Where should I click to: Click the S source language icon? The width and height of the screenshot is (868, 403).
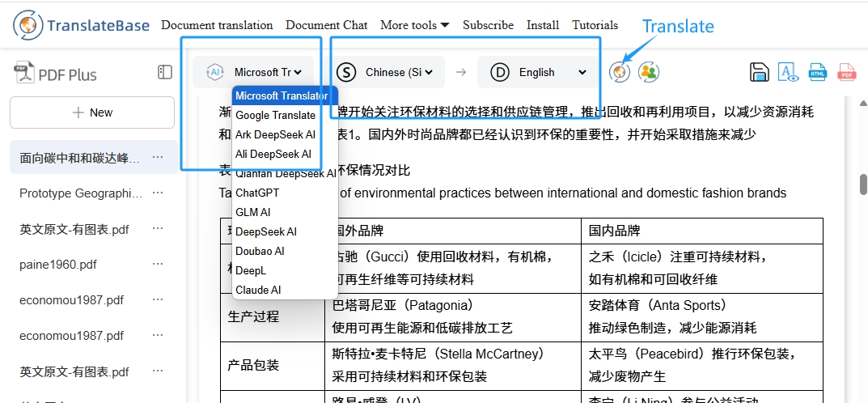346,72
